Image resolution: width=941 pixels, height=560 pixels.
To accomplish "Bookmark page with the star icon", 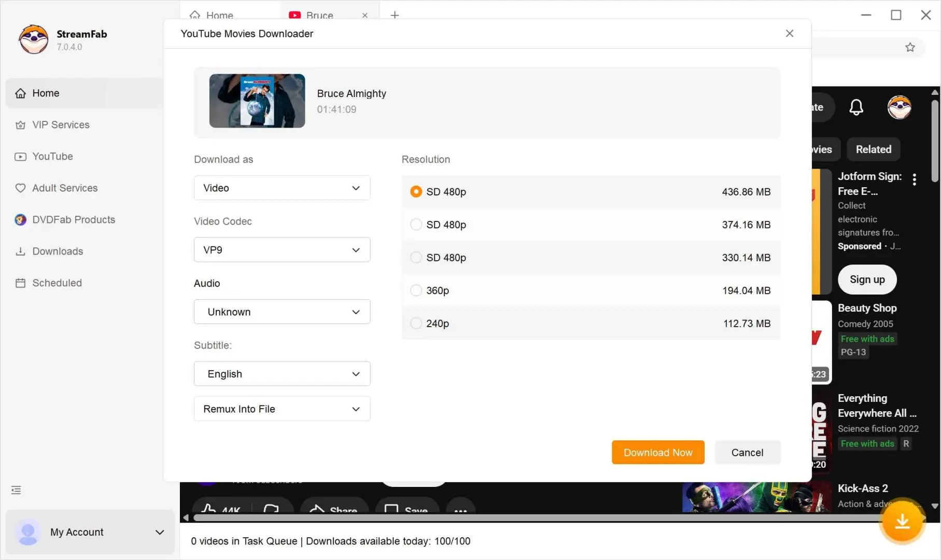I will coord(910,47).
